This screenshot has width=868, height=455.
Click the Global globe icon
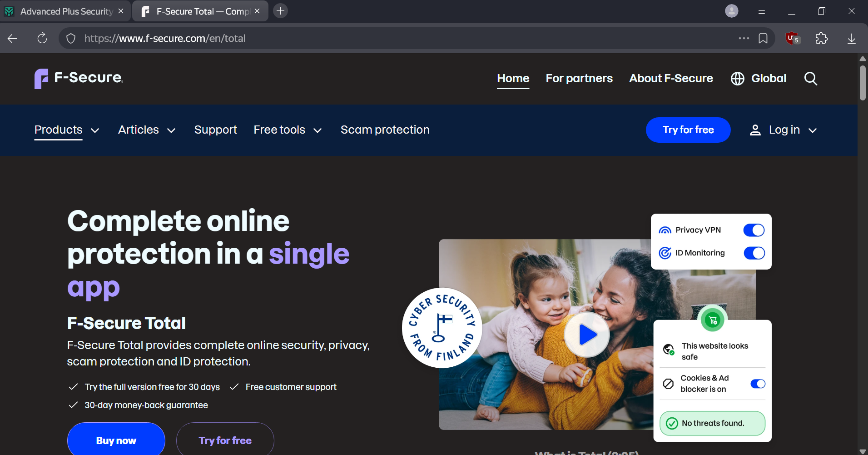[737, 79]
